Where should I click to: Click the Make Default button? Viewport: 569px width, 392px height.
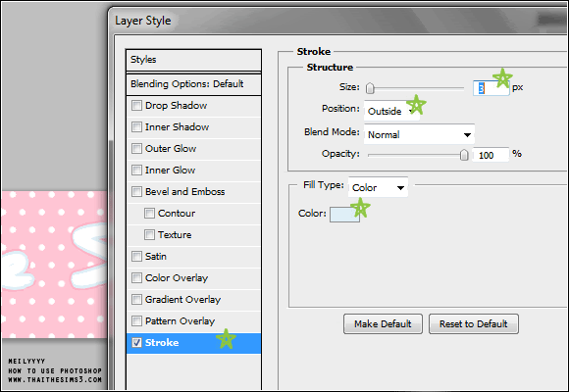point(383,323)
